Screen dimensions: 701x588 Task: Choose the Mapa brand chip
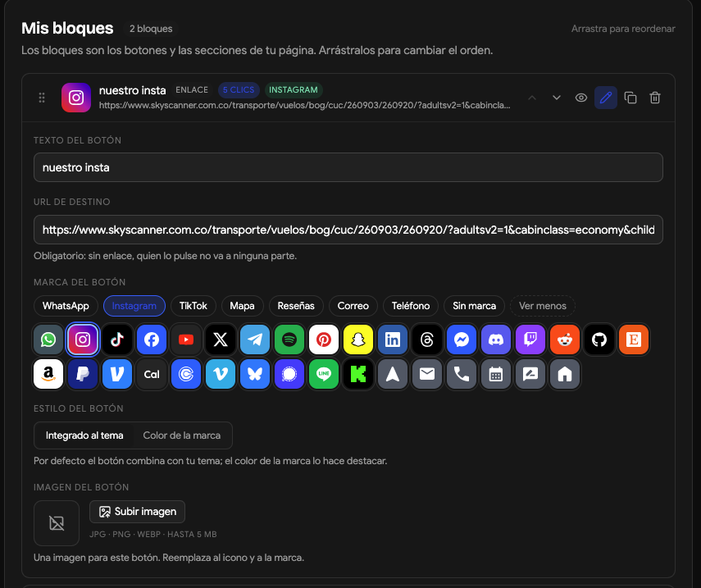pos(243,306)
